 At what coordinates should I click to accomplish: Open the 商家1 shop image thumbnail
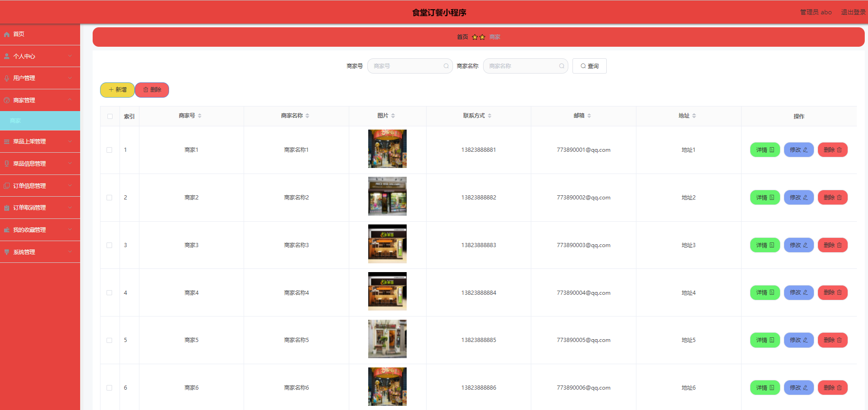tap(387, 149)
